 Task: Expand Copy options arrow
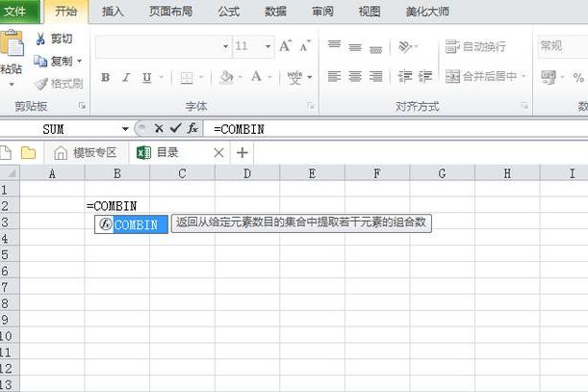pos(79,61)
